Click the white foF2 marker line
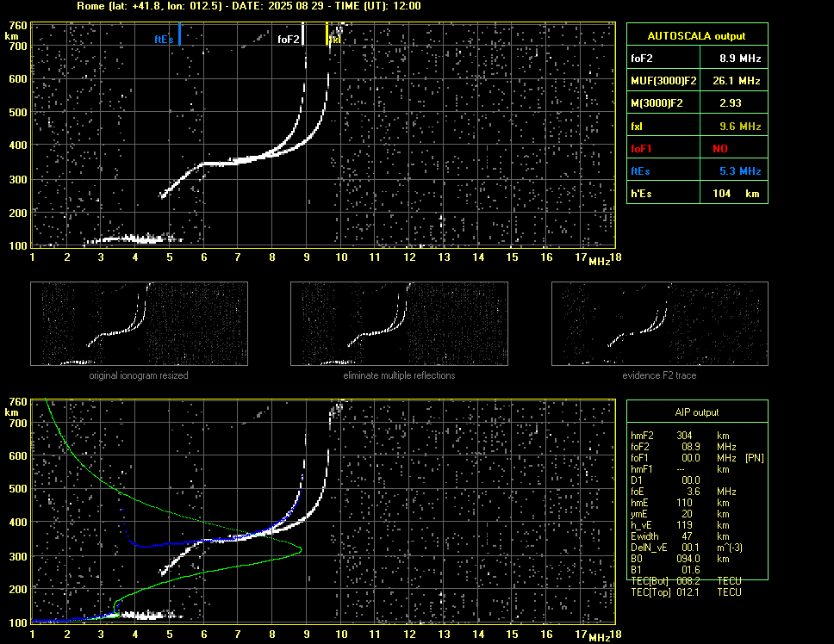The width and height of the screenshot is (834, 644). (x=302, y=34)
